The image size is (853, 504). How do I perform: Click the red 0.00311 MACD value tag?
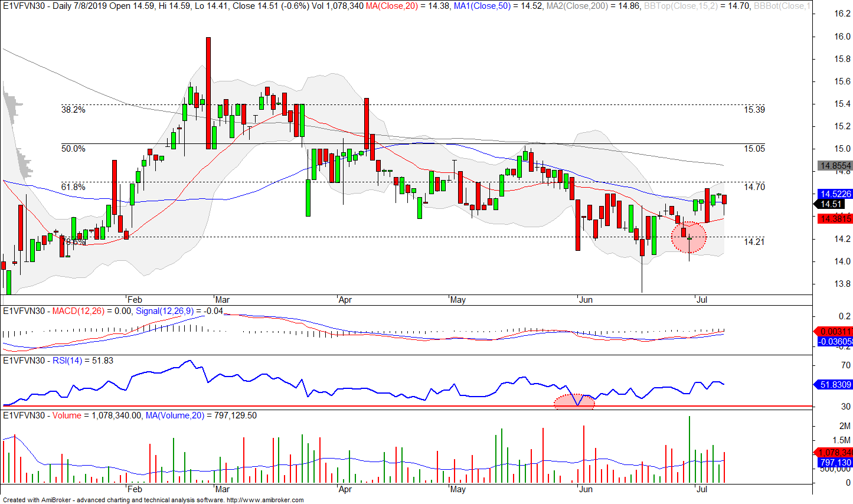(835, 332)
